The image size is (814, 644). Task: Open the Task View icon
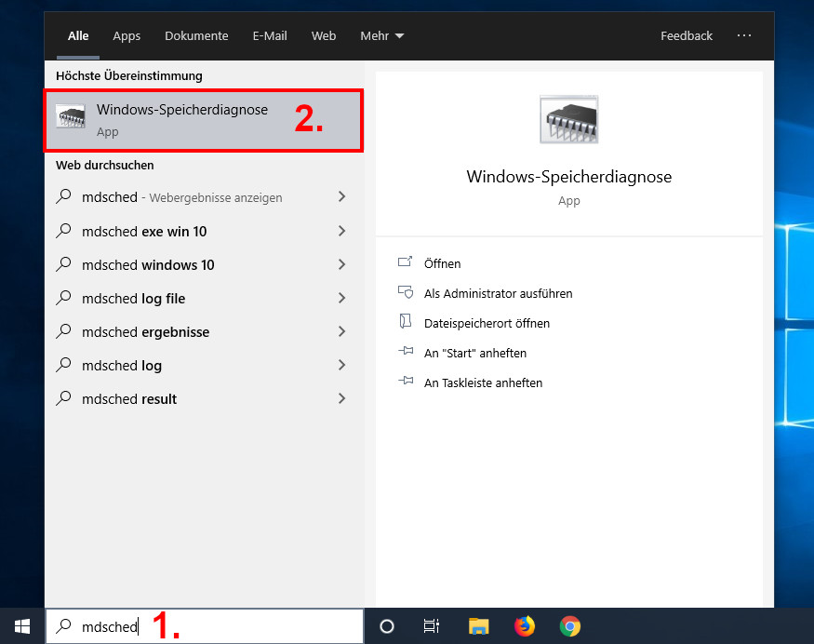click(431, 626)
